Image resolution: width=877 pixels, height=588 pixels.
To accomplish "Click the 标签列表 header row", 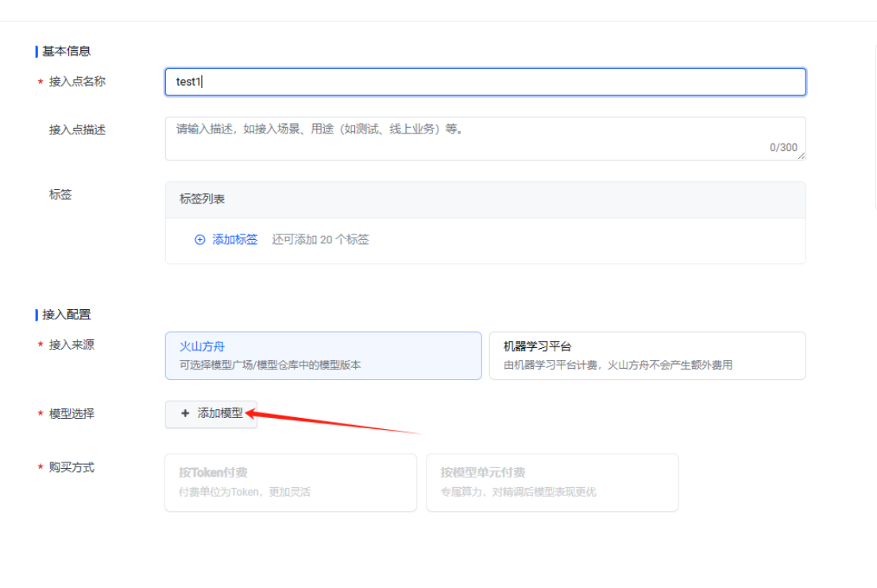I will coord(485,199).
